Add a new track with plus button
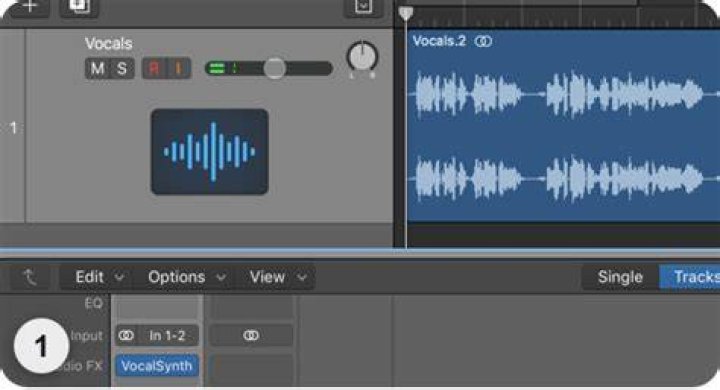720x390 pixels. (30, 7)
